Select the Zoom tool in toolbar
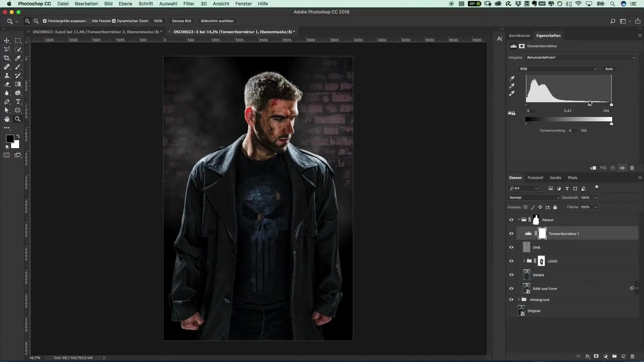The image size is (644, 362). point(18,119)
